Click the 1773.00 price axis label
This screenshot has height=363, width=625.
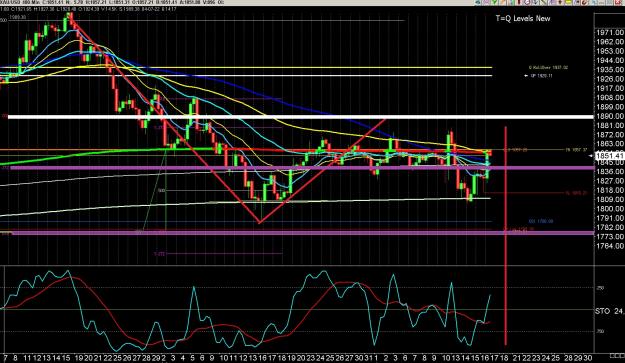tap(610, 237)
